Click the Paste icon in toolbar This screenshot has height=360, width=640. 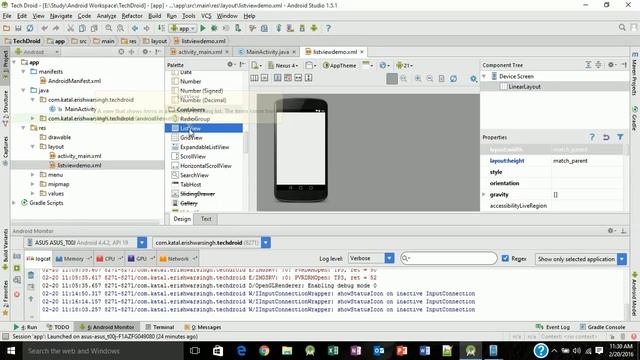click(94, 28)
